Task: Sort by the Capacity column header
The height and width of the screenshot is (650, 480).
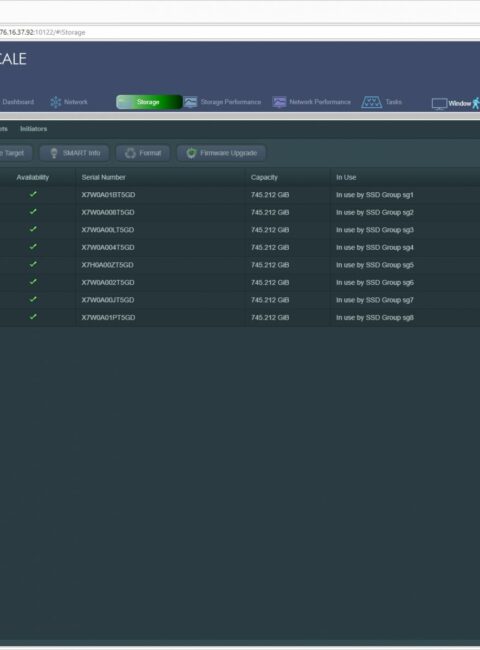Action: 264,177
